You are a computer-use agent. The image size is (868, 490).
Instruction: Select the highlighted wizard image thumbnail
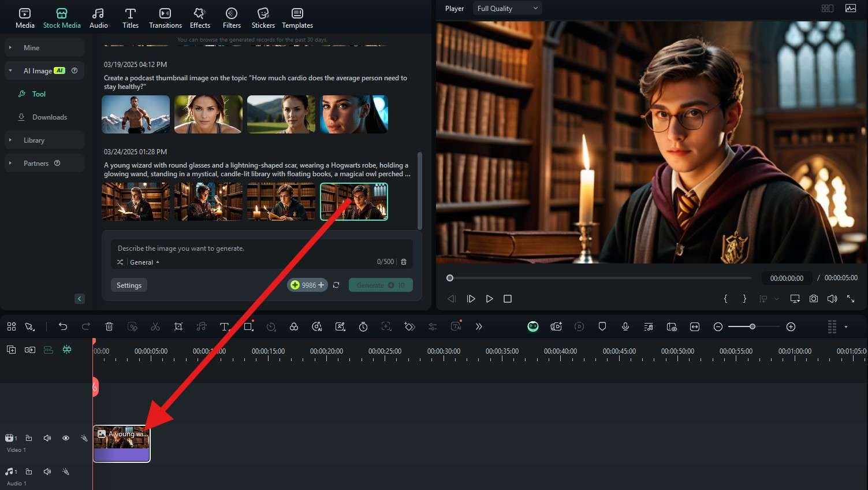354,202
